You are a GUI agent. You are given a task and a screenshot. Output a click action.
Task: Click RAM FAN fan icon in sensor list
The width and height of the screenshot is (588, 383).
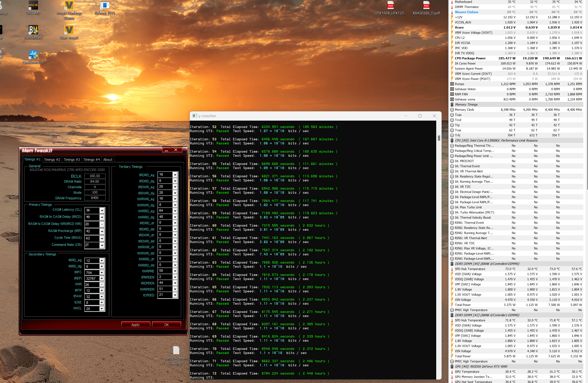452,94
